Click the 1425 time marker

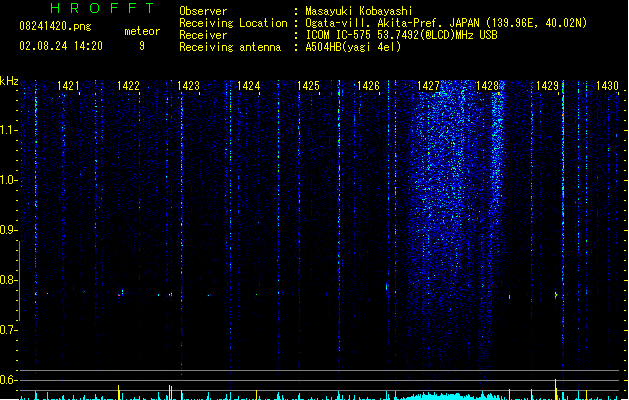(x=308, y=86)
